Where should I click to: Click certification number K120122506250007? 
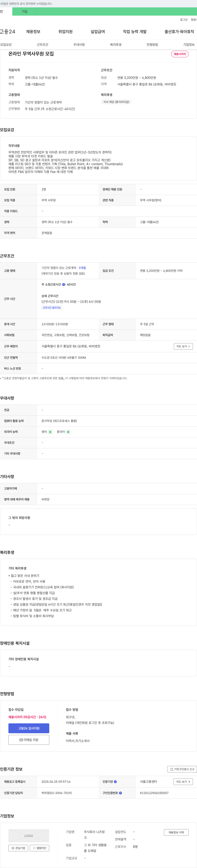coord(154,793)
